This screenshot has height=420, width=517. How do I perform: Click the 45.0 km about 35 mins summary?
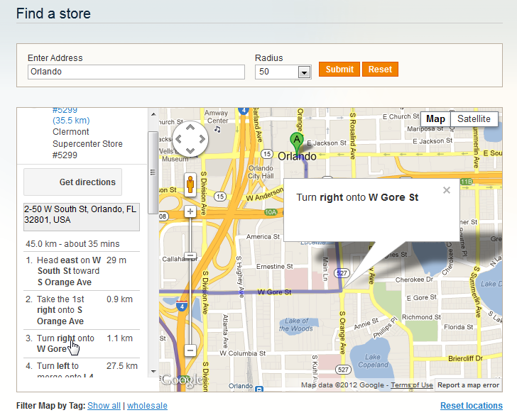coord(72,244)
